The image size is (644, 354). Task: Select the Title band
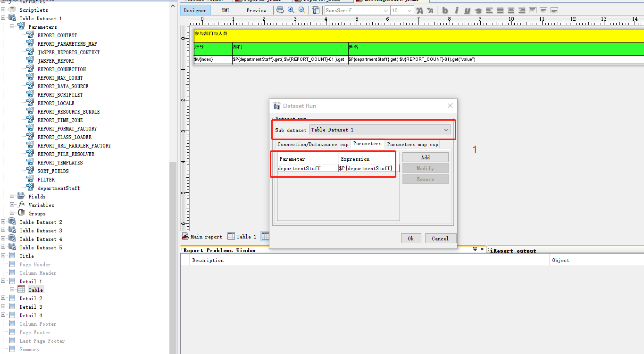coord(26,256)
